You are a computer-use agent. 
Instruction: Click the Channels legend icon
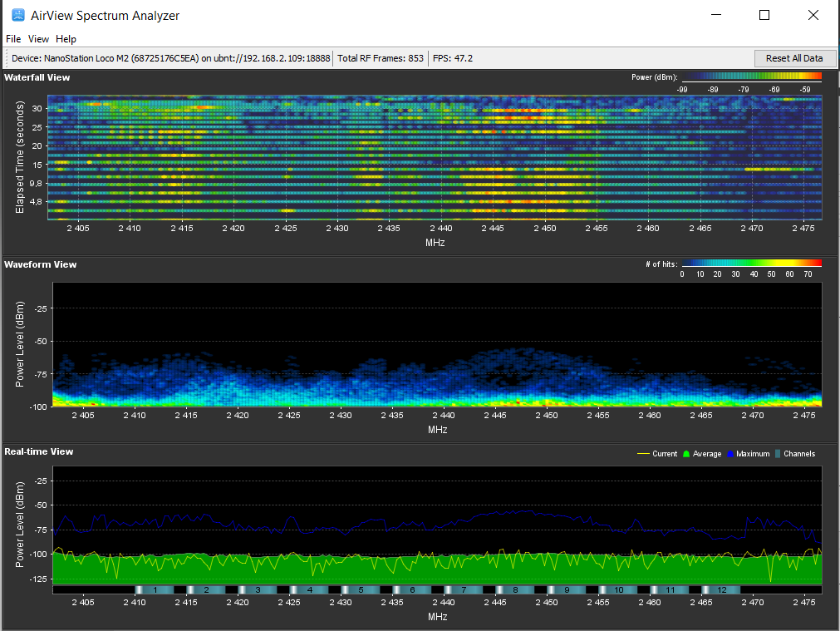[x=778, y=454]
